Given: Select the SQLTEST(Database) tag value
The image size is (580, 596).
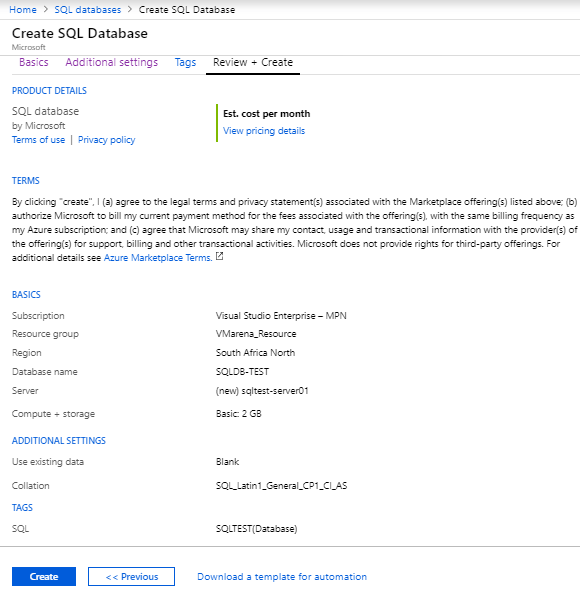Looking at the screenshot, I should [256, 529].
